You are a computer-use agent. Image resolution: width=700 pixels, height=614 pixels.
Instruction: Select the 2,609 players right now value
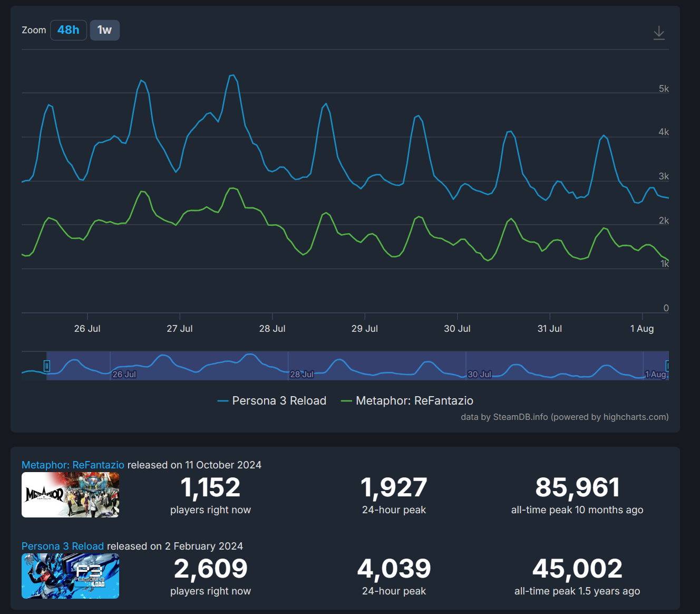coord(210,569)
